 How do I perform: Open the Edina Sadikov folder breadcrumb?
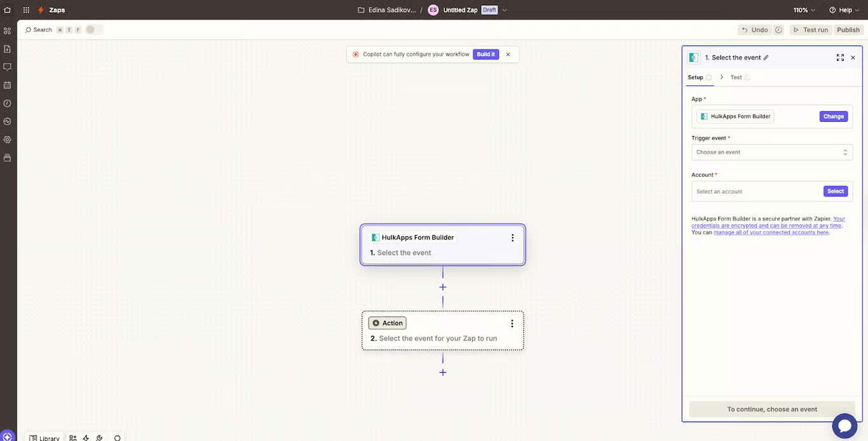387,10
